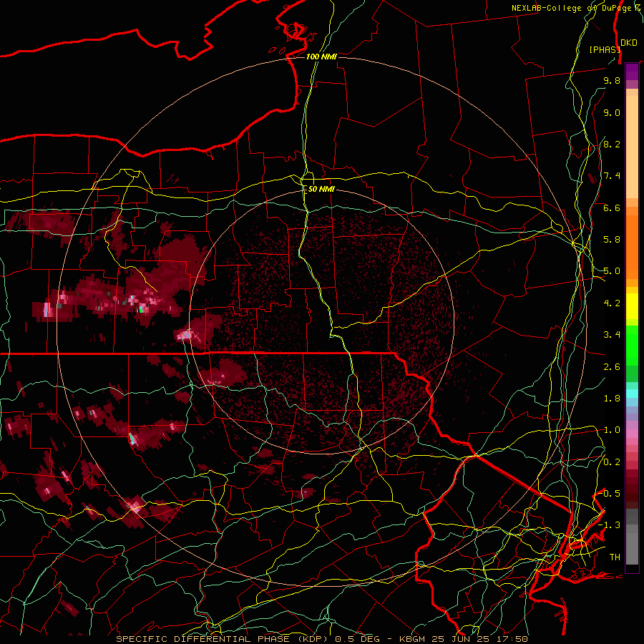Pick the pink segment of the color bar
Viewport: 644px width, 644px height.
click(x=632, y=434)
